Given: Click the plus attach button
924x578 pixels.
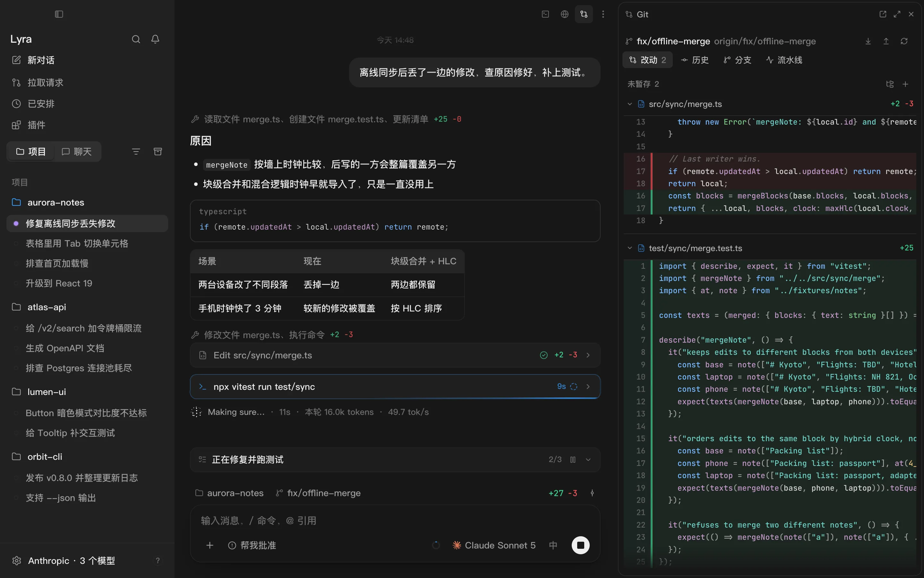Looking at the screenshot, I should [210, 545].
